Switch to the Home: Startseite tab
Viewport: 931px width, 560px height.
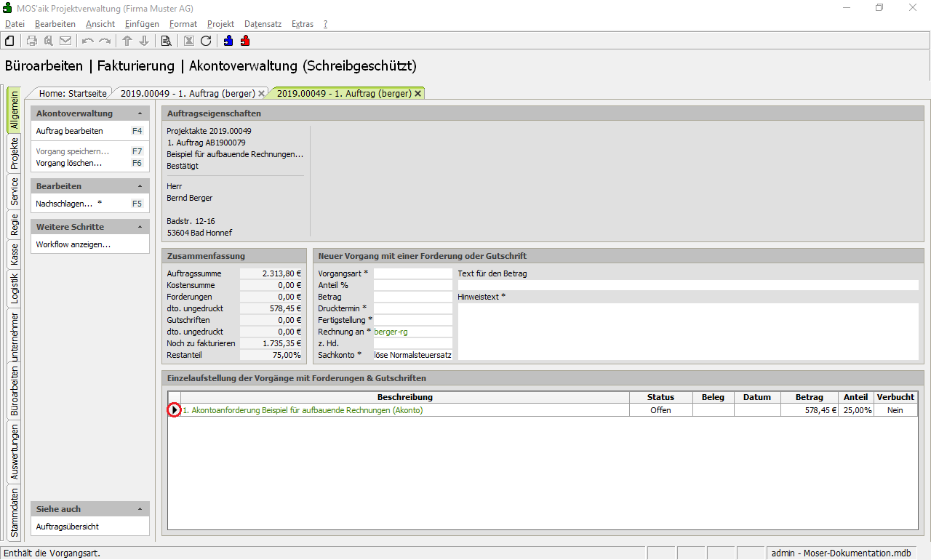[x=73, y=93]
